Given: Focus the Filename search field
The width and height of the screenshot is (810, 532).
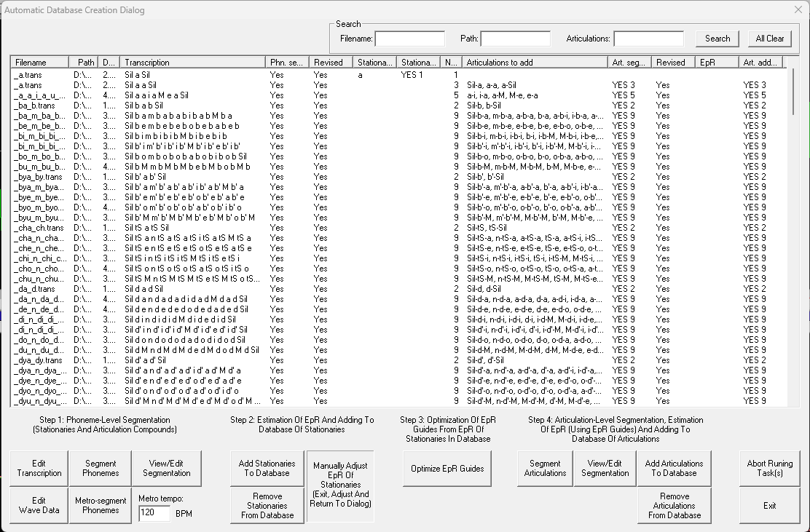Looking at the screenshot, I should (x=409, y=39).
